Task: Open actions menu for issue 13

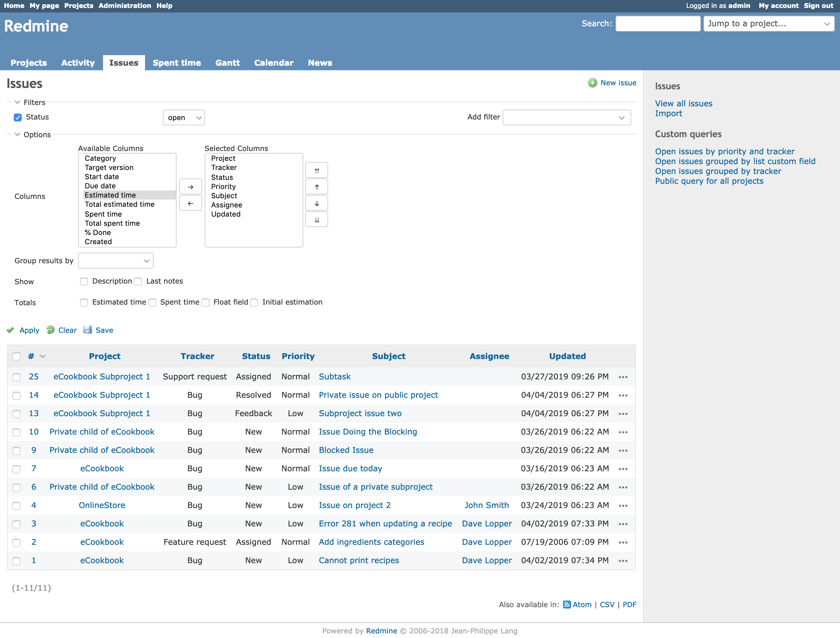Action: pyautogui.click(x=623, y=414)
